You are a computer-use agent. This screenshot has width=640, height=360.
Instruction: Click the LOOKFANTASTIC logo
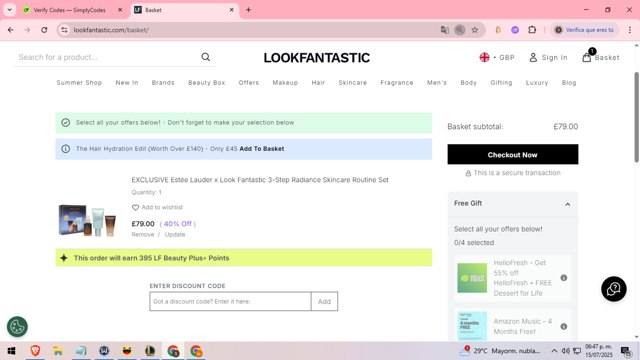pos(317,58)
